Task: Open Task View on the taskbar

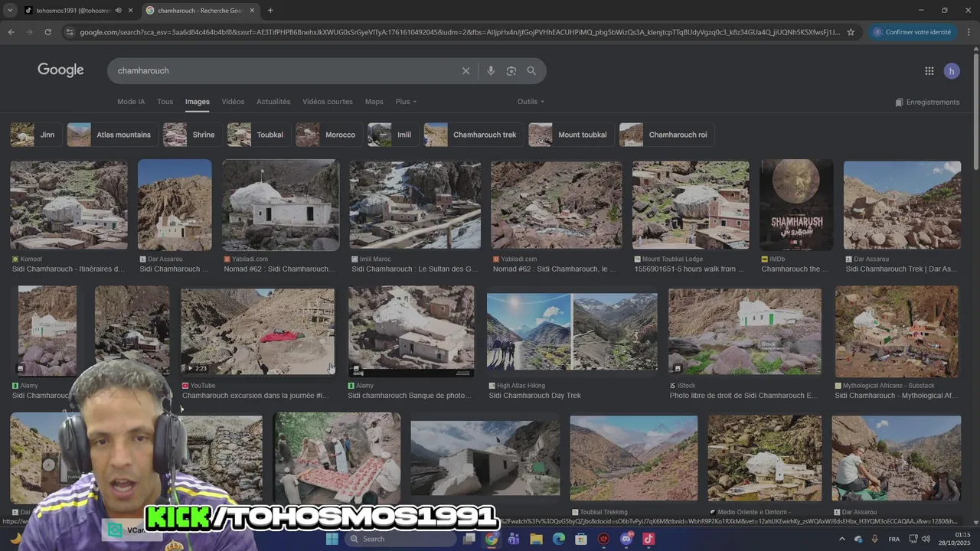Action: click(469, 539)
